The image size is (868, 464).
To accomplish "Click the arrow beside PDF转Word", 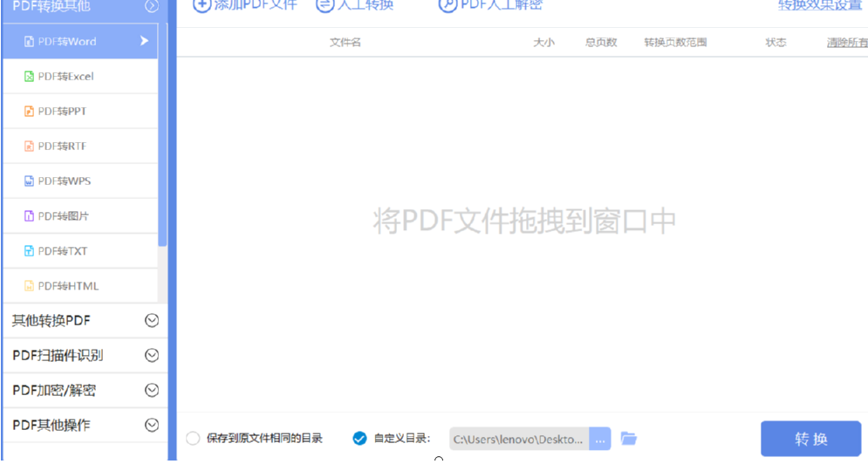I will tap(145, 41).
